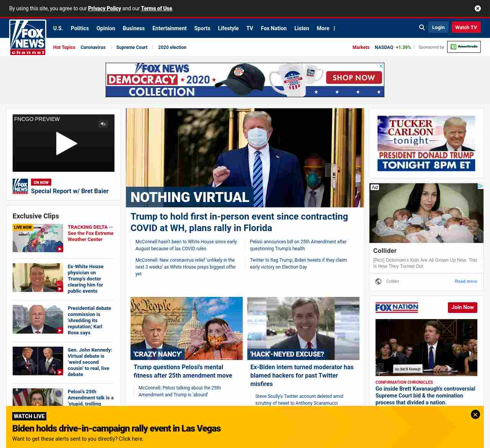Open Fox Nation from the navigation bar
The image size is (490, 448).
pos(274,28)
